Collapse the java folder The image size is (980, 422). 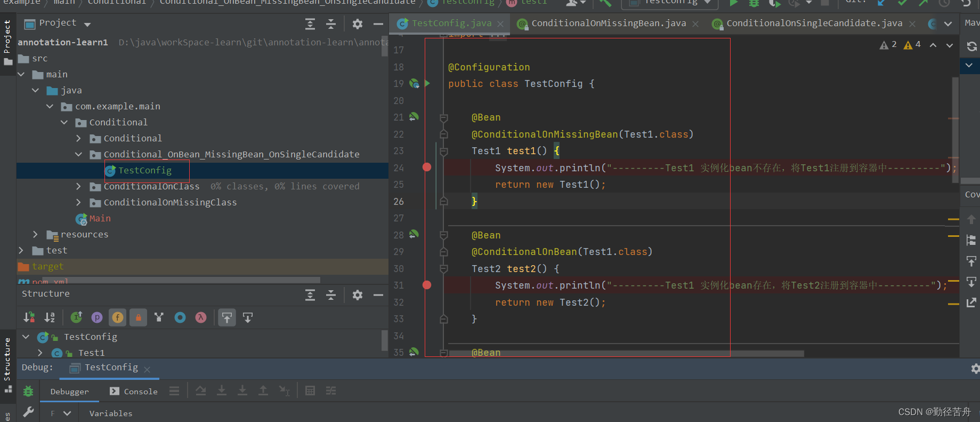[x=36, y=90]
